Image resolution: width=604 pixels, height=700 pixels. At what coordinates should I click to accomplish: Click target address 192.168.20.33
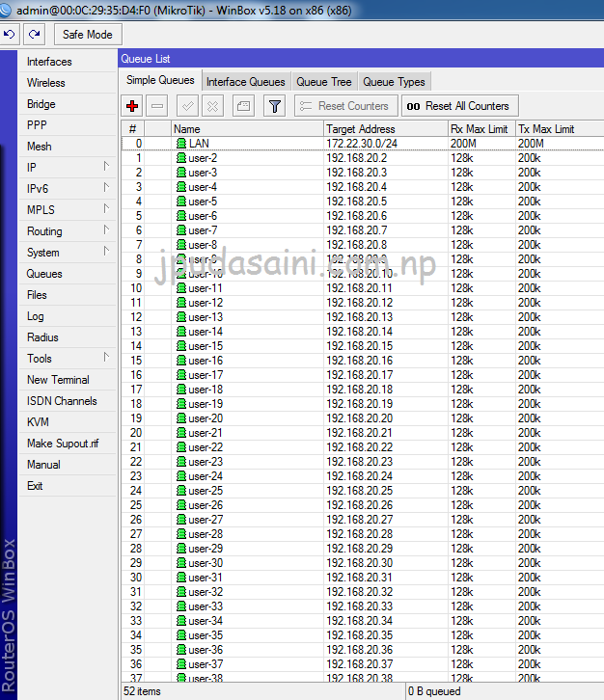point(360,606)
